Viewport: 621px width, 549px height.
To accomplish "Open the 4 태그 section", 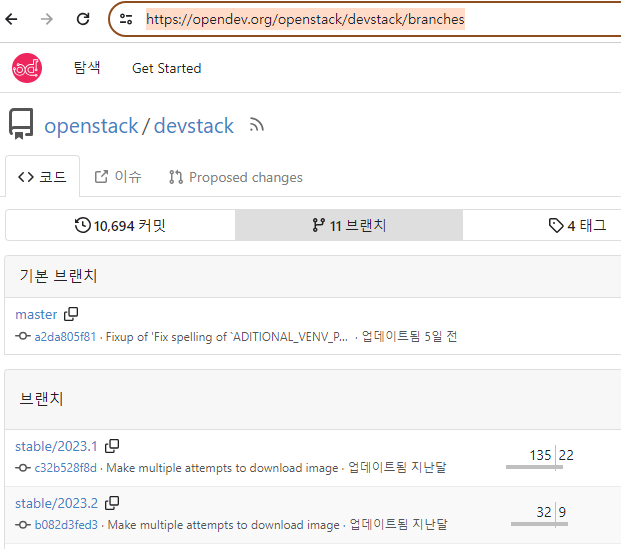I will 577,225.
